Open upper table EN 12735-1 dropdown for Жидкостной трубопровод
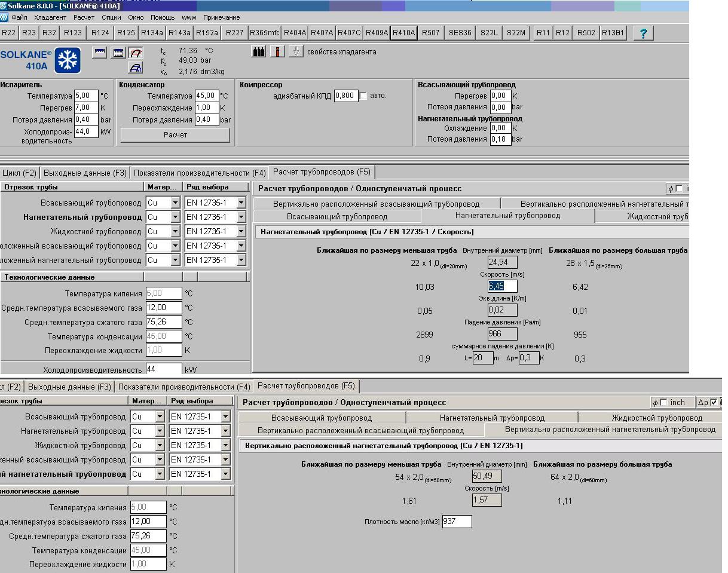The width and height of the screenshot is (728, 573). 241,232
